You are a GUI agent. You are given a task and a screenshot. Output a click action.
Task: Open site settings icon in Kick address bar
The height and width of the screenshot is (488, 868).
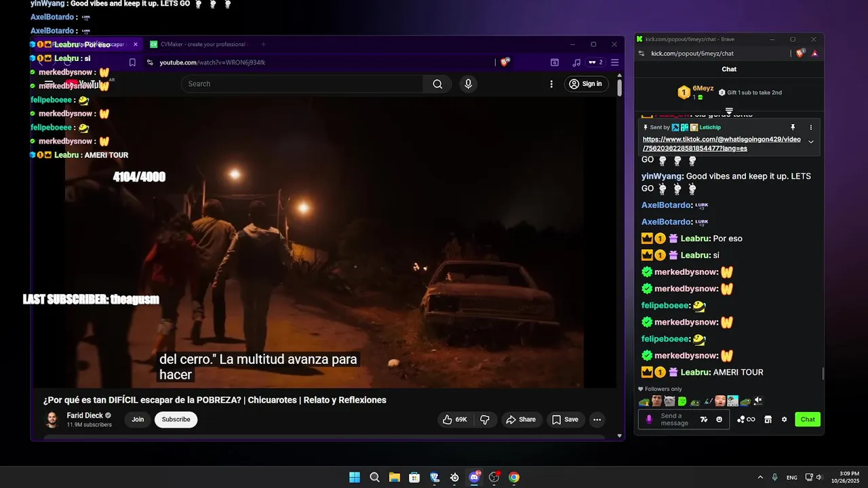[641, 54]
